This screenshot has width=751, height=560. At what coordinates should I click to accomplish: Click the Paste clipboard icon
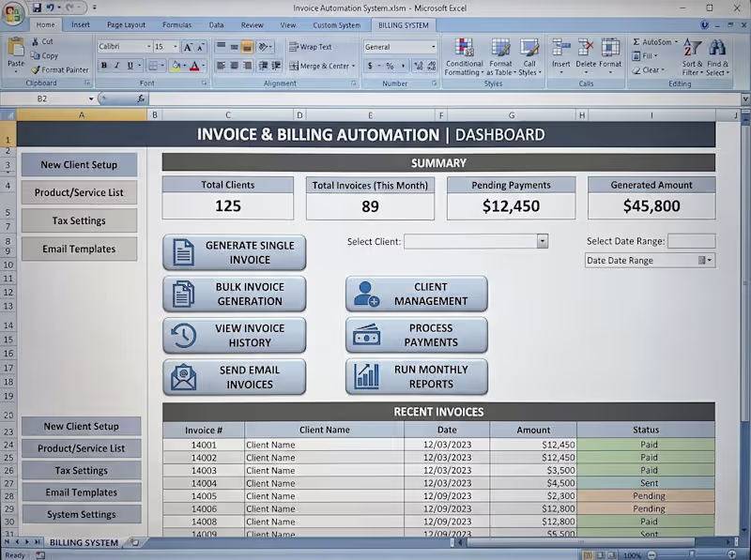coord(16,49)
